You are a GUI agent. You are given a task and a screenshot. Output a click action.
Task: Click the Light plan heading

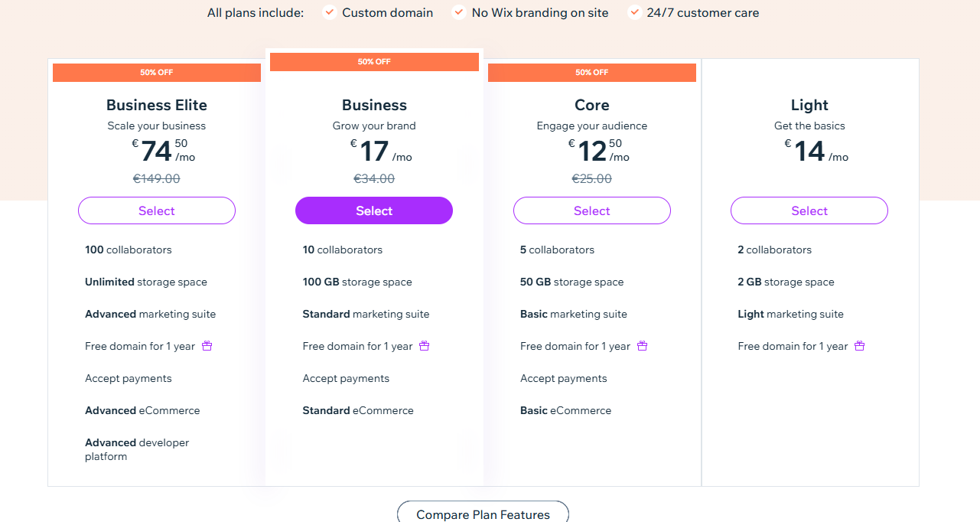809,105
